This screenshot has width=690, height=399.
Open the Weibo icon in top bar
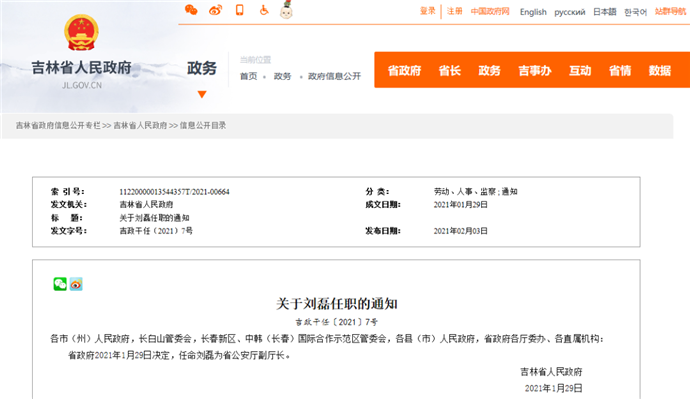tap(215, 10)
